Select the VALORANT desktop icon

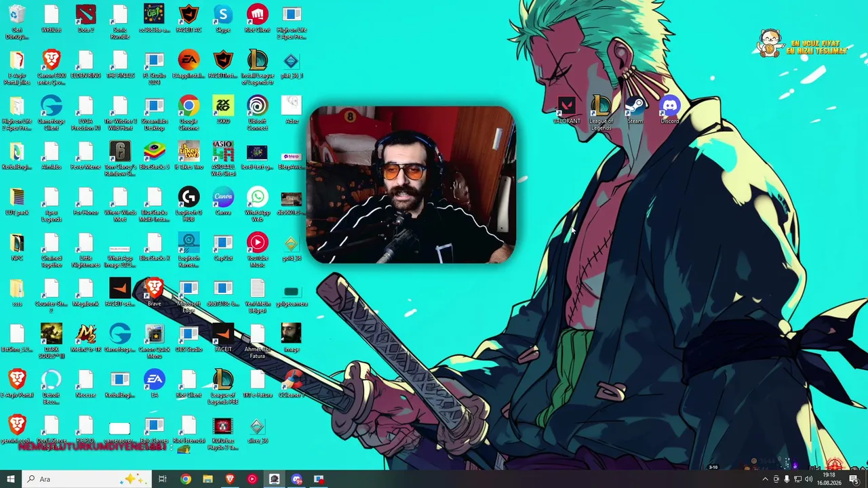[567, 110]
